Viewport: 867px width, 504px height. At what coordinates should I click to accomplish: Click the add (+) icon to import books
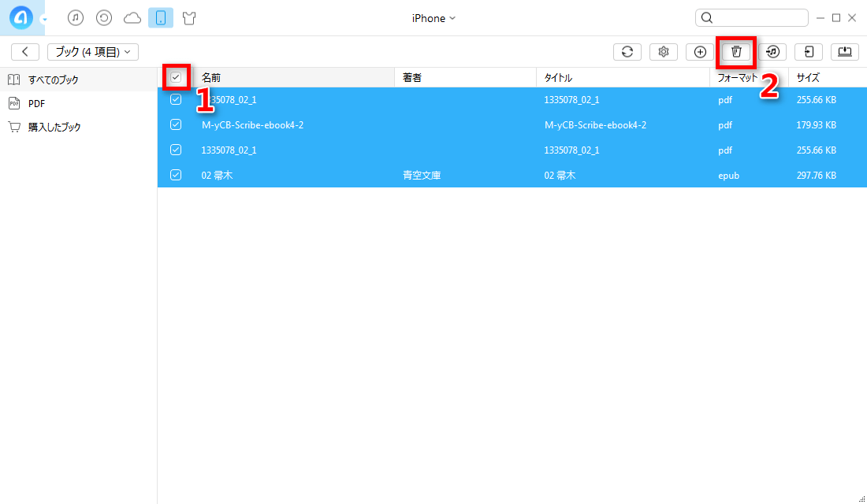point(699,51)
